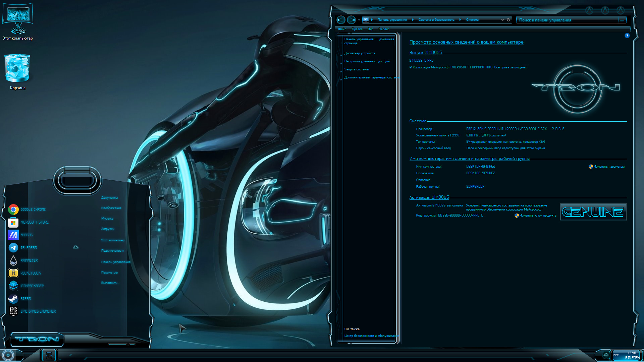Open Диспетчер устройств from the sidebar
644x362 pixels.
(x=360, y=53)
